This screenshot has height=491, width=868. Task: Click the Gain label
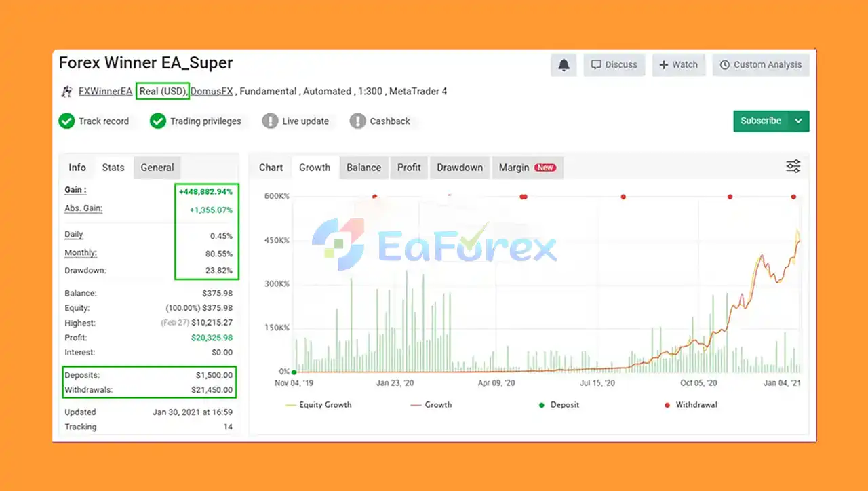coord(75,190)
